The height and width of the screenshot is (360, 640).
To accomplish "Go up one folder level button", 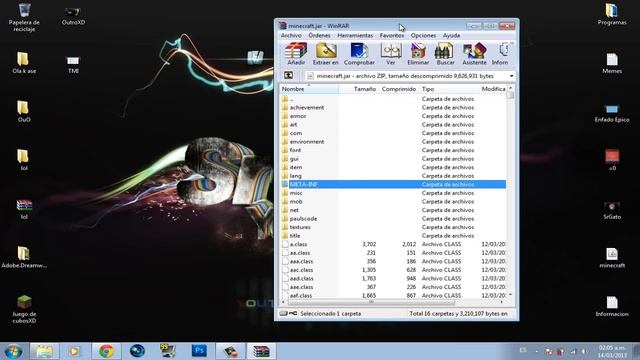I will point(289,76).
